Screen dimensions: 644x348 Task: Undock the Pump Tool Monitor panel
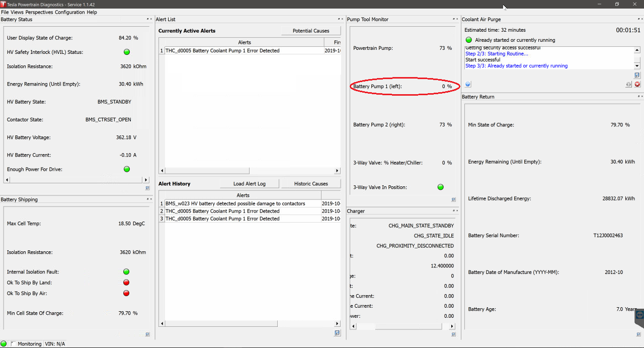pos(453,20)
